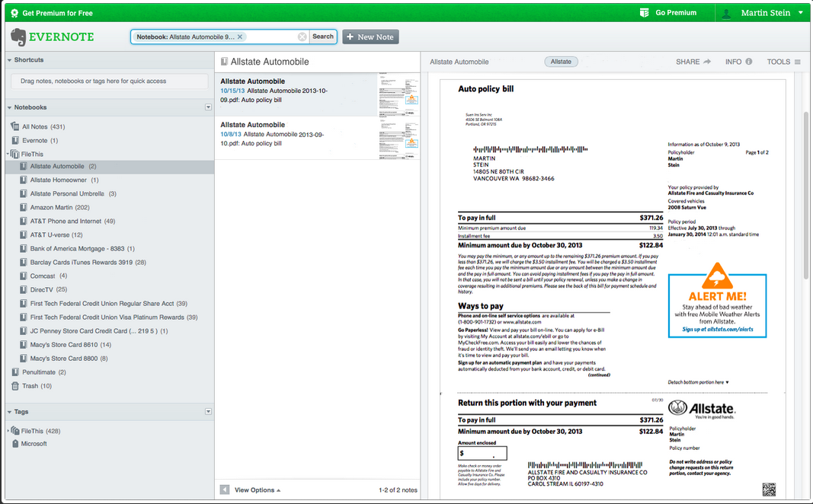This screenshot has height=504, width=813.
Task: Click the AT&T U-verse notebook icon
Action: point(24,234)
